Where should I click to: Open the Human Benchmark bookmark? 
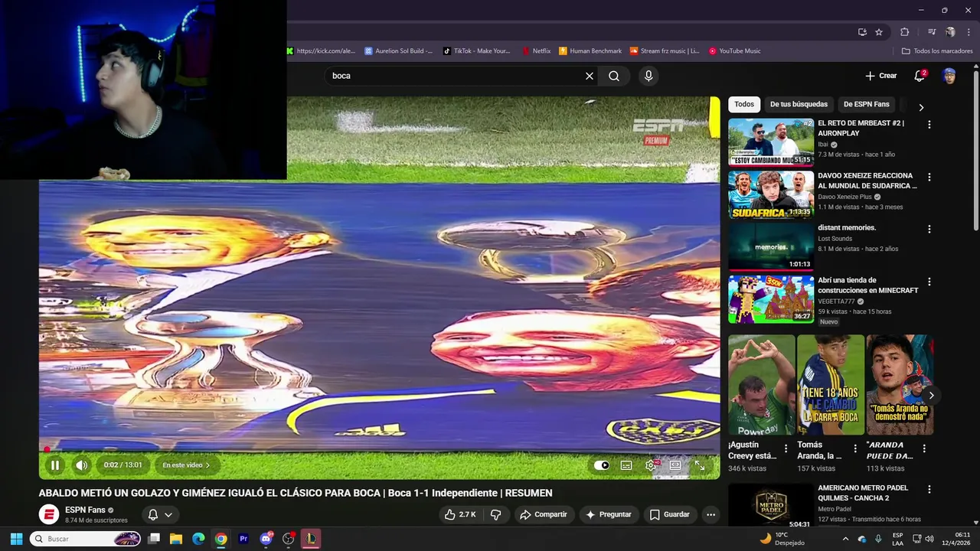coord(590,51)
